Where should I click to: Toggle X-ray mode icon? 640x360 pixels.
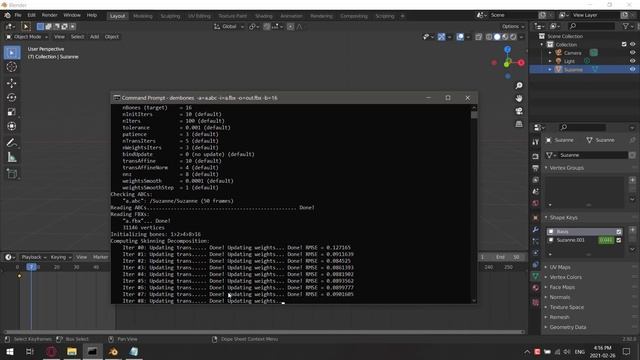[x=478, y=37]
